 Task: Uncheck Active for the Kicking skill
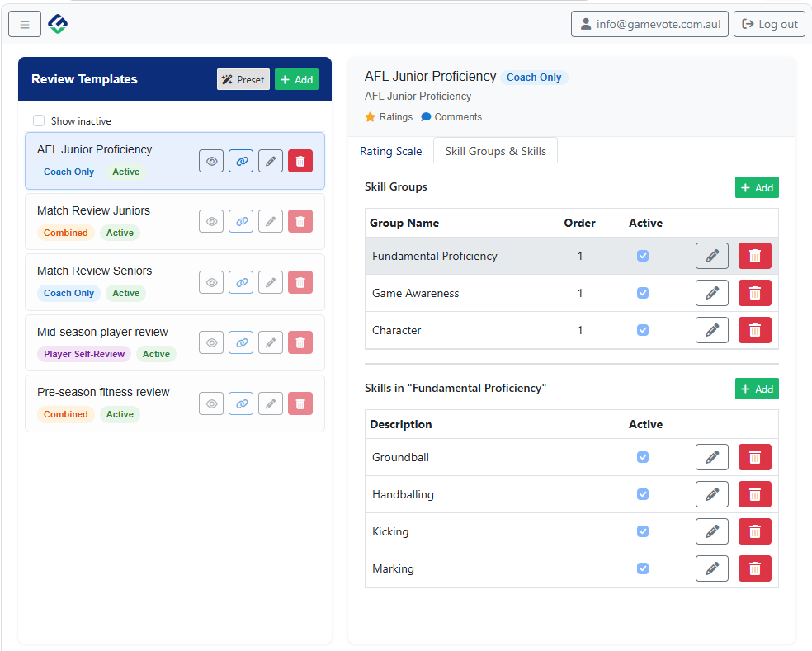tap(643, 531)
